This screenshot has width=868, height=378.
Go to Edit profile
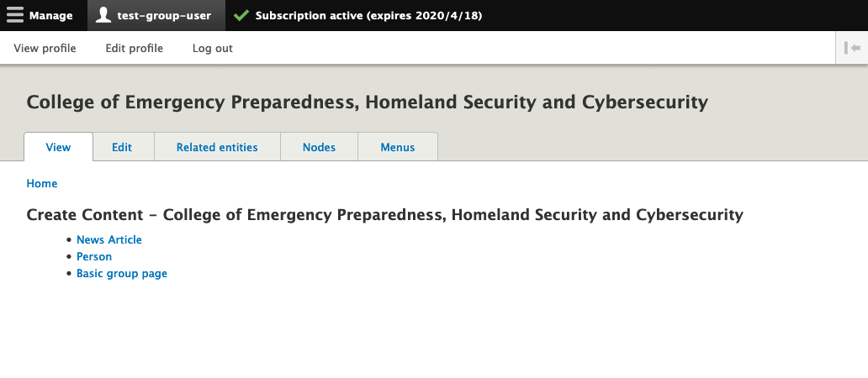[134, 49]
